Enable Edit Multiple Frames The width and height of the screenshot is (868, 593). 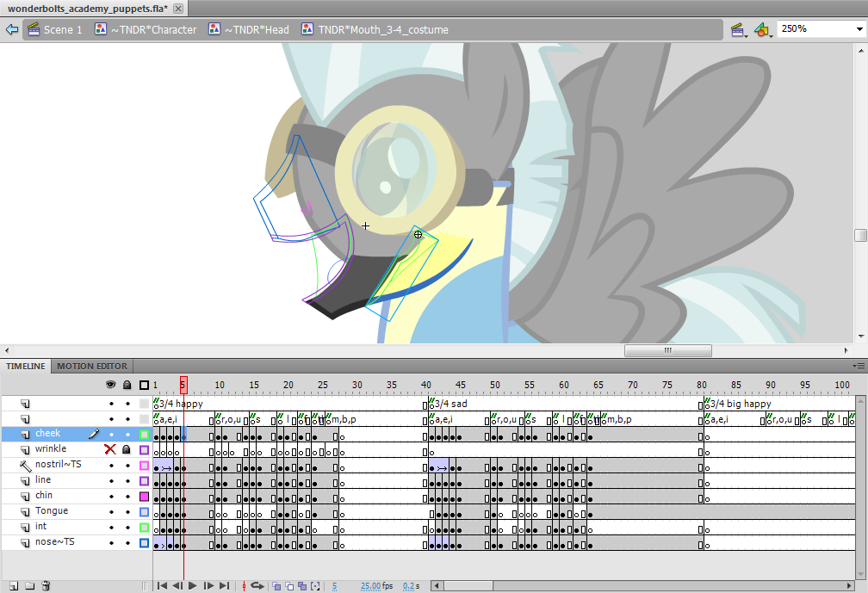302,586
